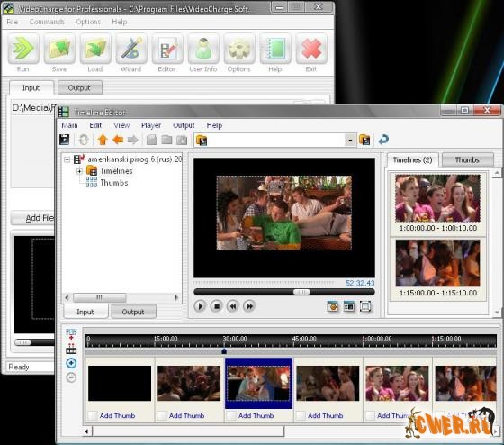Click the Run icon in VideoCharge toolbar
Viewport: 504px width, 445px height.
[x=23, y=50]
